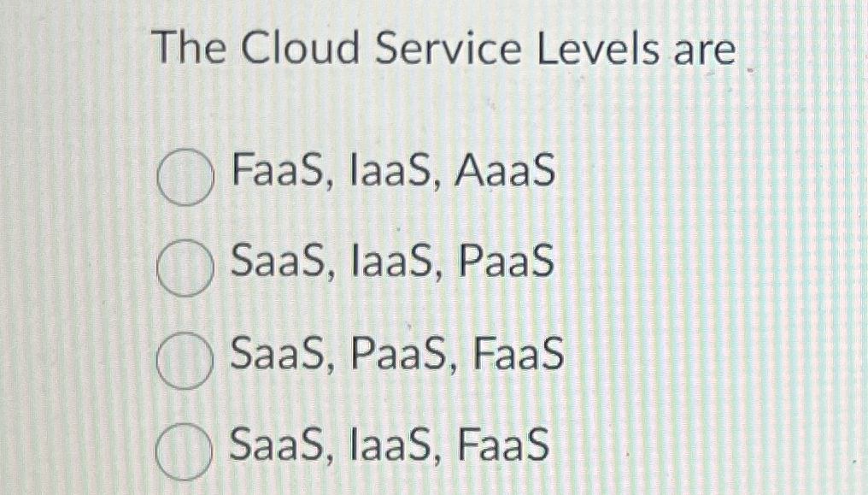Click the answer text SaaS, IaaS, FaaS
This screenshot has width=868, height=495.
click(390, 445)
